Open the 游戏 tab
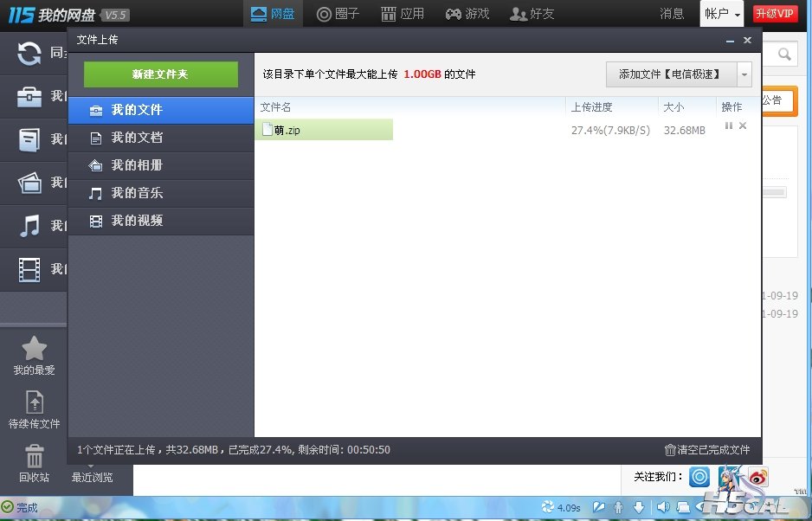The height and width of the screenshot is (521, 812). click(x=467, y=14)
